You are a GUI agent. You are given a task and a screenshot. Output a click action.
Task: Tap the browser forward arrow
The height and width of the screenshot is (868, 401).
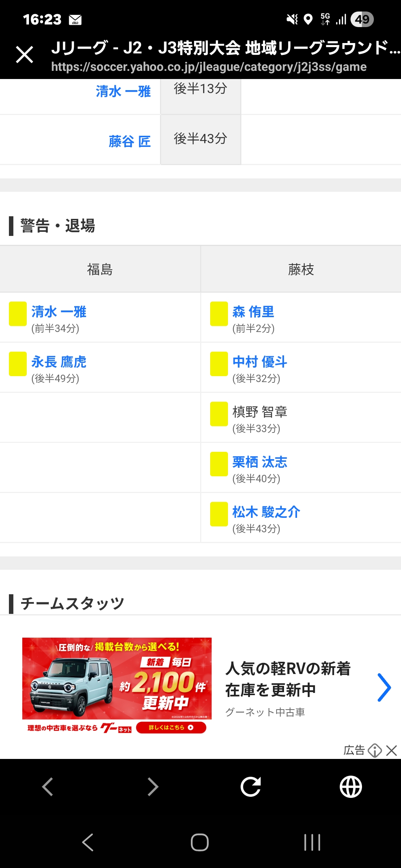click(x=152, y=786)
